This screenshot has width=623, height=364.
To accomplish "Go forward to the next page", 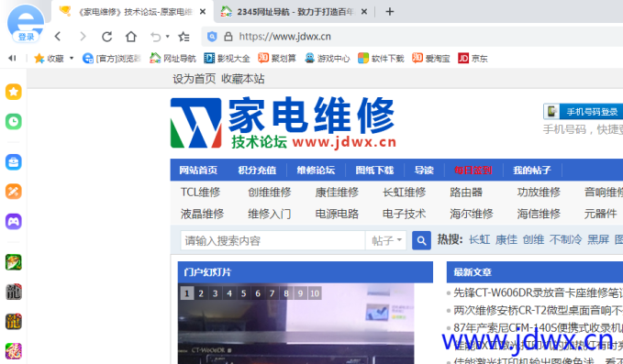I will click(x=83, y=37).
